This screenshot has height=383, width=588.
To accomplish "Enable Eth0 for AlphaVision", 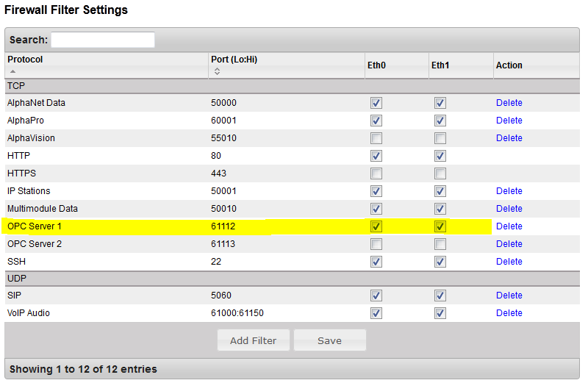I will click(x=376, y=138).
